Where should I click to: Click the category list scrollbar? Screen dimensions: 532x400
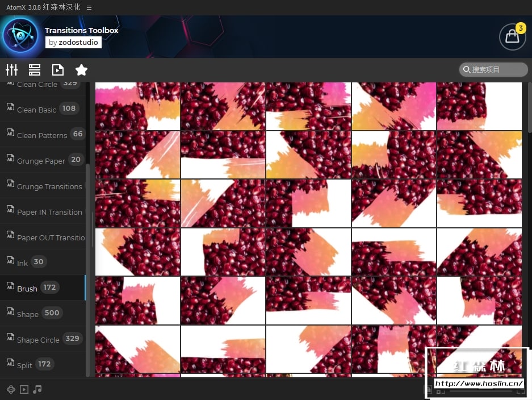pyautogui.click(x=87, y=270)
